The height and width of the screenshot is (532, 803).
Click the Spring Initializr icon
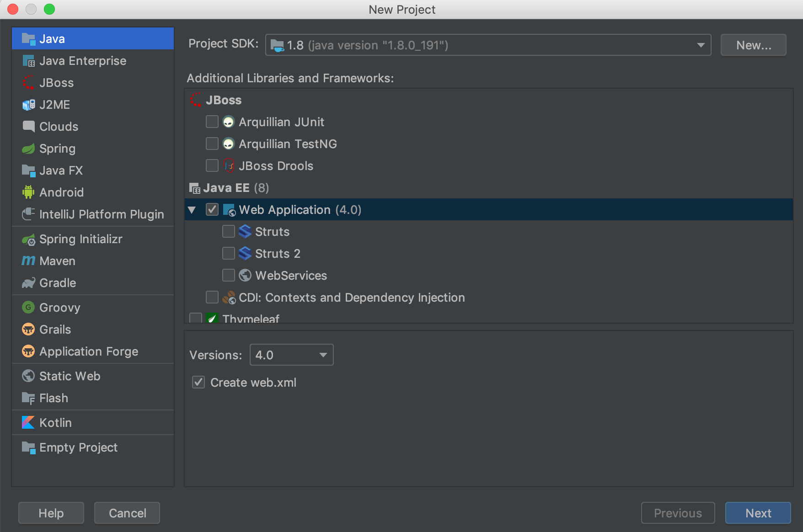click(28, 239)
